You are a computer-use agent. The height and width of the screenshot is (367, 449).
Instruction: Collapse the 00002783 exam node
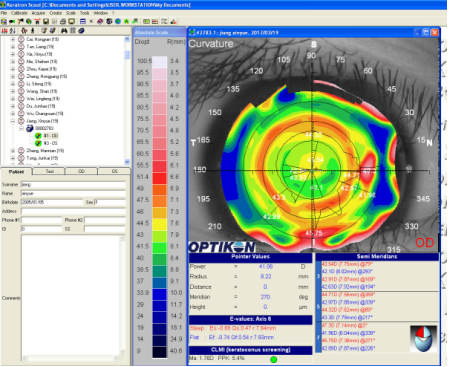pyautogui.click(x=21, y=128)
